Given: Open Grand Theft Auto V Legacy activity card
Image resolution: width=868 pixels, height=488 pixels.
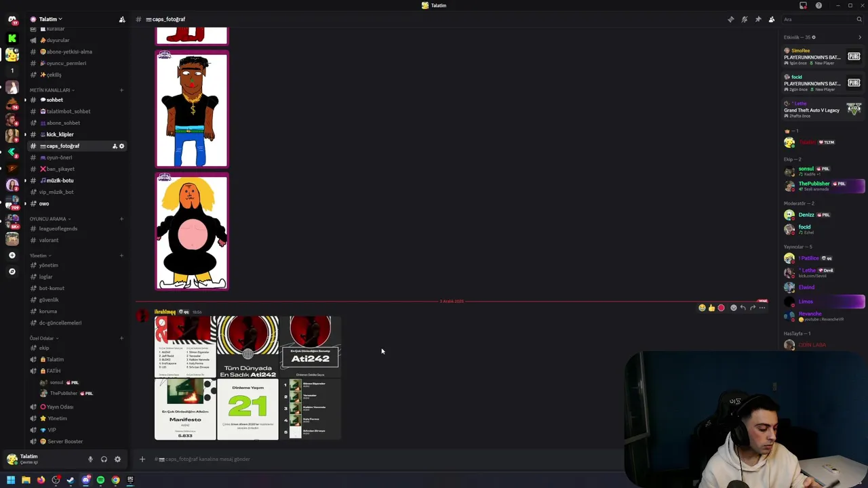Looking at the screenshot, I should (822, 110).
